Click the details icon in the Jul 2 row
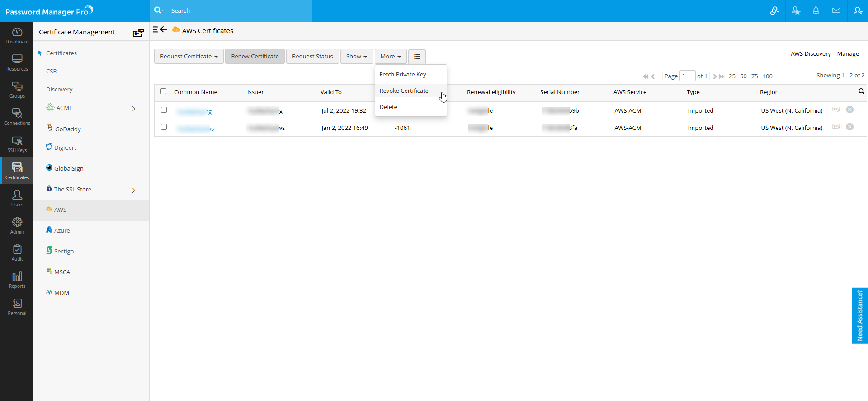Image resolution: width=868 pixels, height=401 pixels. point(836,110)
